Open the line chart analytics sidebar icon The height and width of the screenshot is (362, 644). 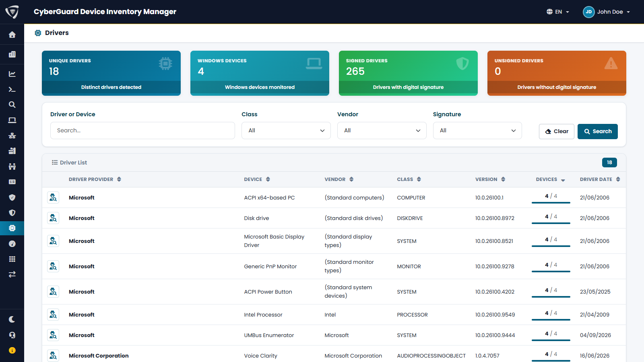[12, 74]
